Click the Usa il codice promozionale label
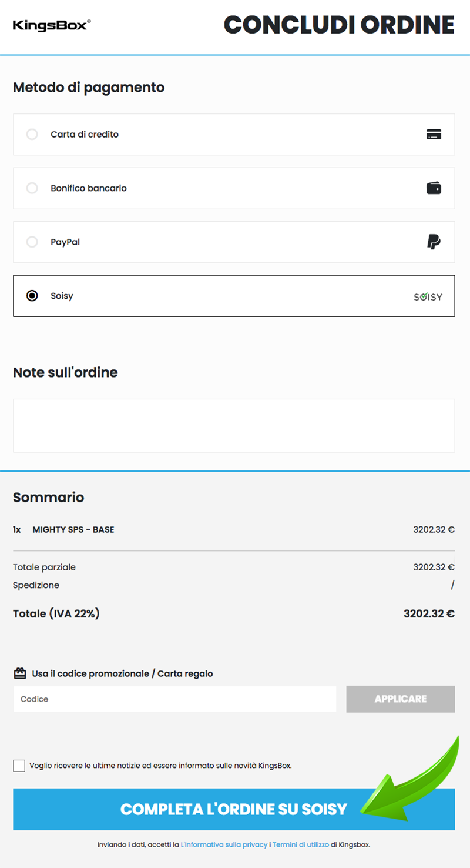This screenshot has height=868, width=470. [x=122, y=673]
